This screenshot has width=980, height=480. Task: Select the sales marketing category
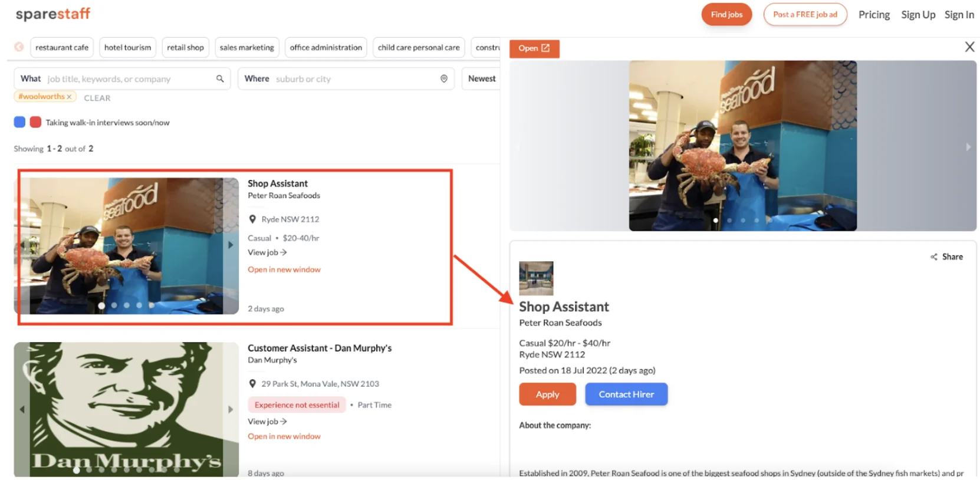(x=246, y=47)
